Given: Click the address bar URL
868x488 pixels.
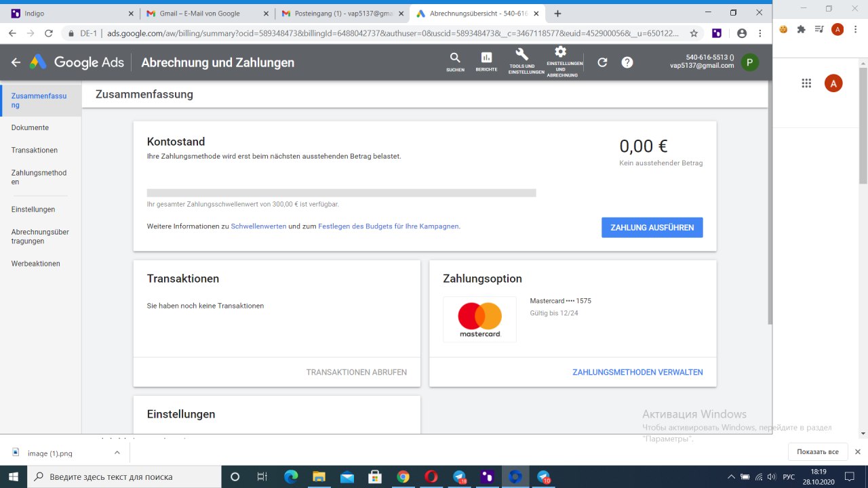Looking at the screenshot, I should point(393,33).
